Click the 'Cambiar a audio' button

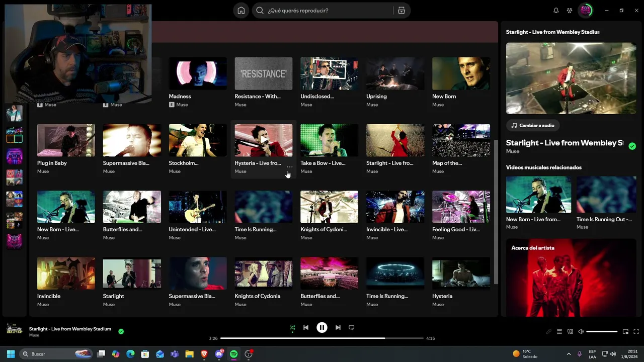[533, 126]
